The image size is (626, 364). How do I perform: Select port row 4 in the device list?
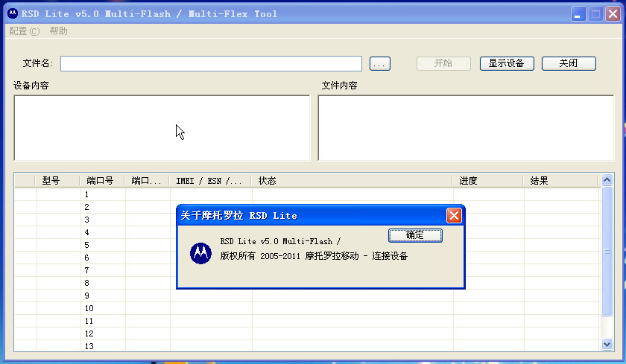307,232
